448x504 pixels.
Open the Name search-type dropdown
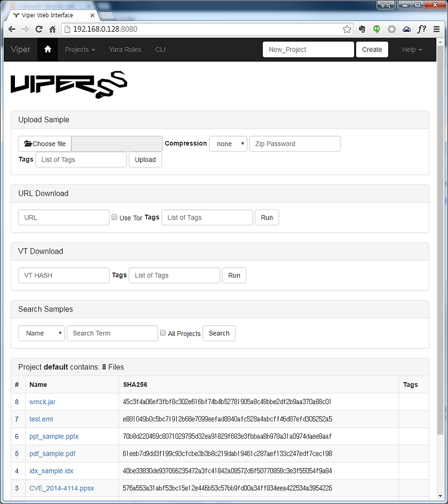pos(41,333)
